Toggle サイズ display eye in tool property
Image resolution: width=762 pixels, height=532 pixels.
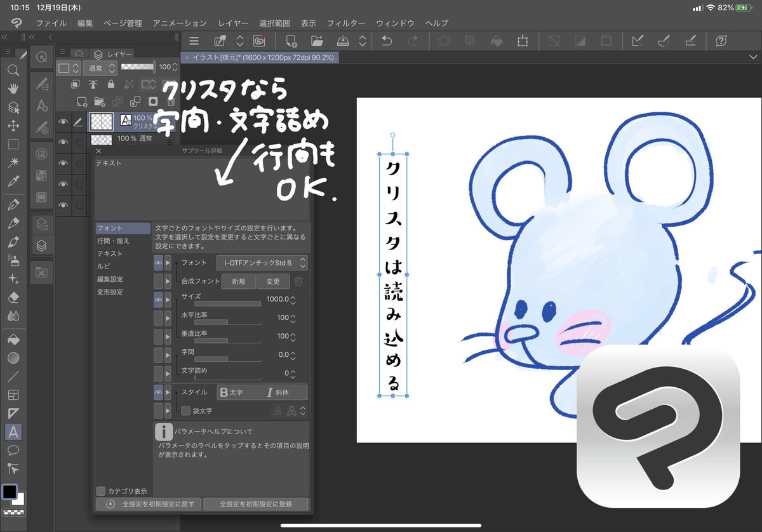[x=158, y=299]
